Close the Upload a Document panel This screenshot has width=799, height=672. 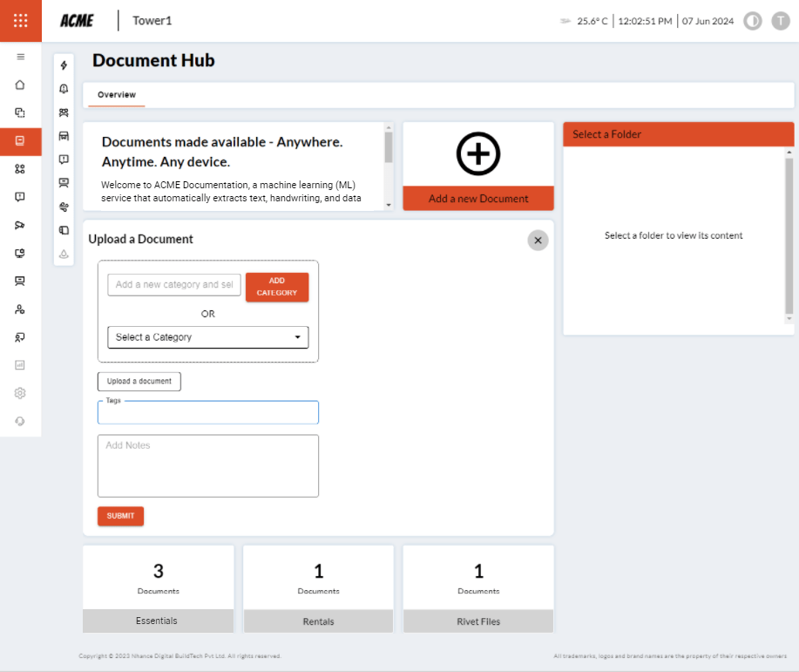[x=538, y=241]
